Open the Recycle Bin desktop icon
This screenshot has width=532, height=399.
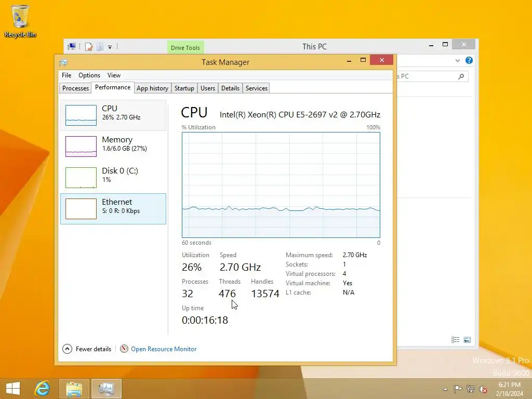click(20, 21)
